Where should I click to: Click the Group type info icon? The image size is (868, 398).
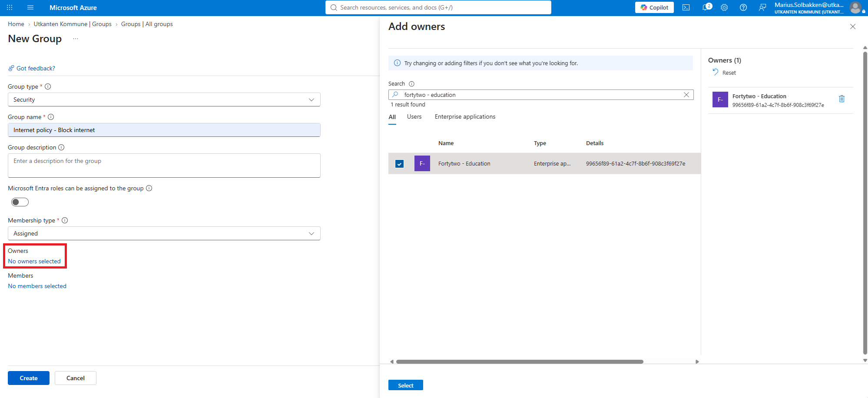(48, 86)
